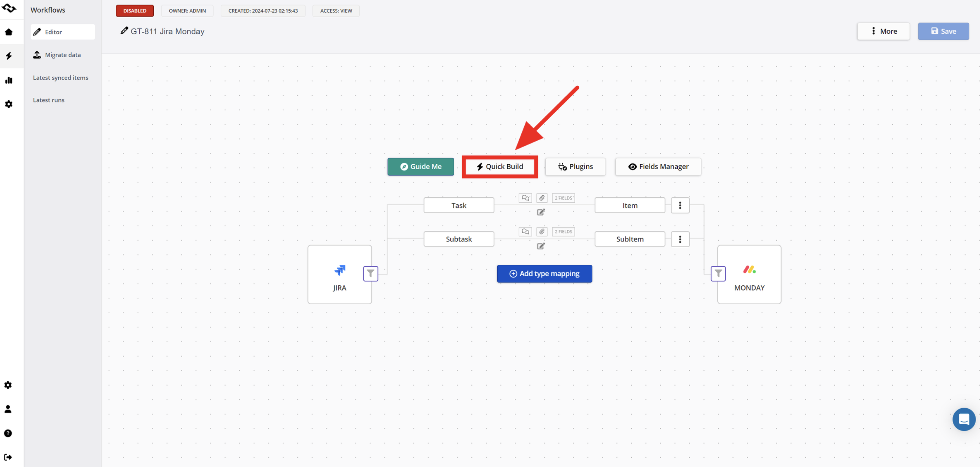Screen dimensions: 980x467
Task: Click the 2 FIELDS badge on the Task mapping
Action: (563, 198)
